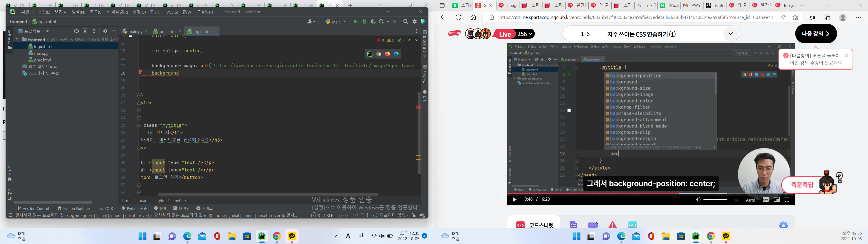Open the project panel options gear
The height and width of the screenshot is (244, 868).
[105, 31]
